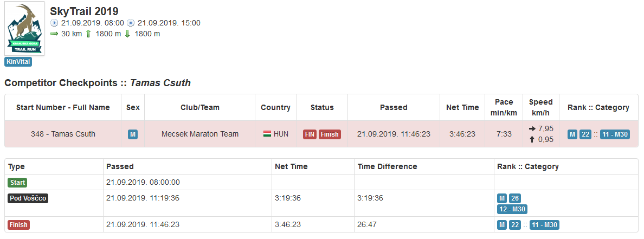Open the 12 - M30 category rank badge
The height and width of the screenshot is (239, 644).
click(512, 209)
